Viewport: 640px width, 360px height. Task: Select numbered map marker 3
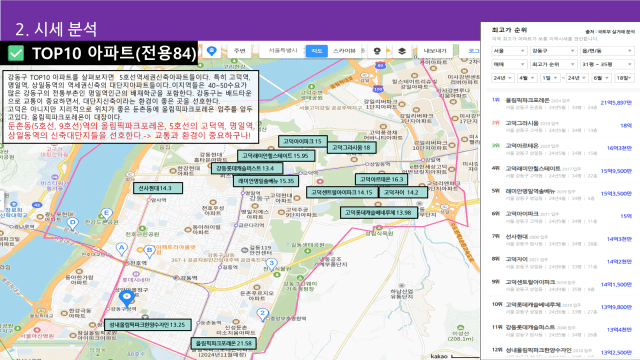[x=271, y=264]
